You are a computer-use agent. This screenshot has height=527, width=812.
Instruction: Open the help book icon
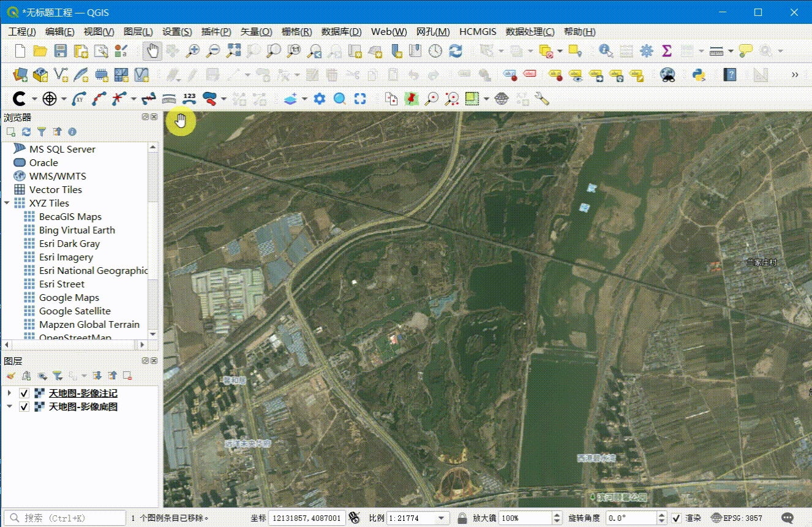(729, 75)
